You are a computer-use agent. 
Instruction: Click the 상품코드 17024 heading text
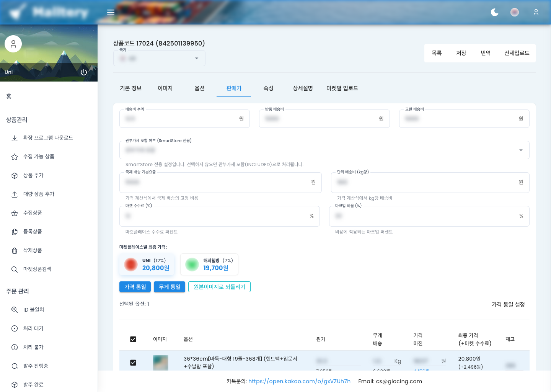[159, 43]
